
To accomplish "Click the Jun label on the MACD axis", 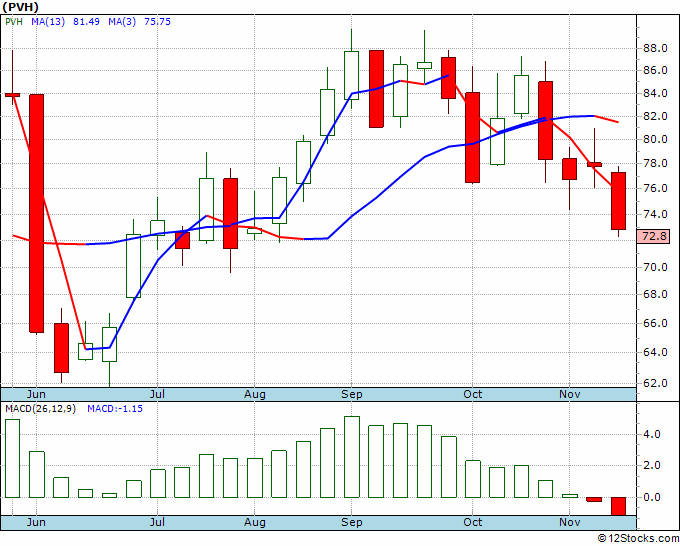I will pos(36,522).
